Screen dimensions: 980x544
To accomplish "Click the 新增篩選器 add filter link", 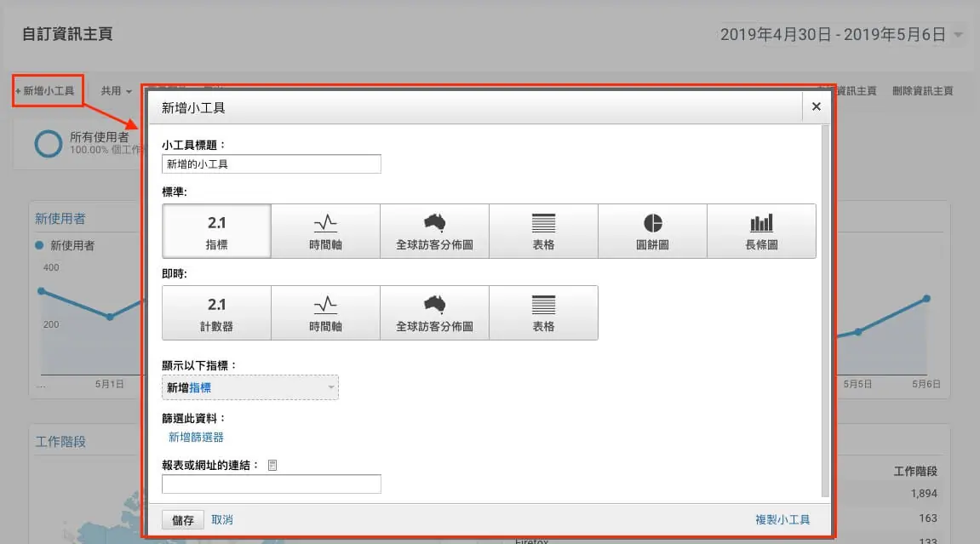I will (196, 438).
